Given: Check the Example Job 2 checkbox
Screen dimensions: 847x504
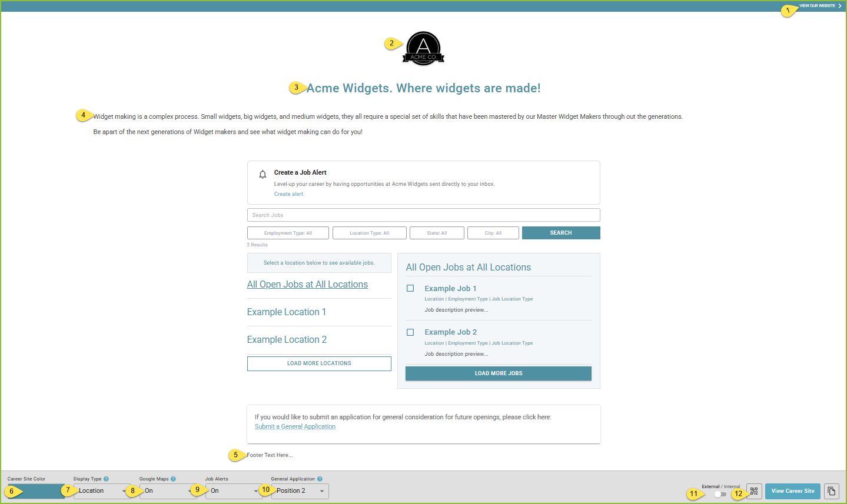Looking at the screenshot, I should click(410, 332).
